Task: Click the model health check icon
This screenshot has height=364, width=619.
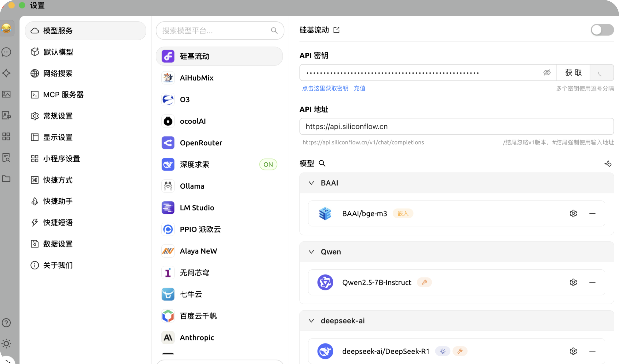Action: (x=608, y=163)
